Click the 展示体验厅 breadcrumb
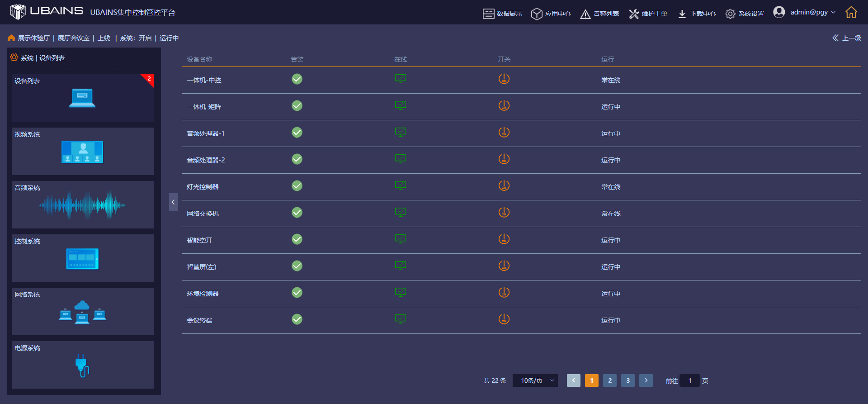Image resolution: width=868 pixels, height=404 pixels. click(x=33, y=38)
